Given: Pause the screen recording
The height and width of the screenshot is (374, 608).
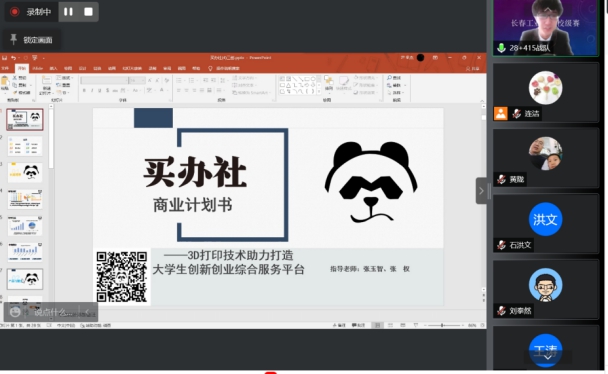Looking at the screenshot, I should pos(68,12).
